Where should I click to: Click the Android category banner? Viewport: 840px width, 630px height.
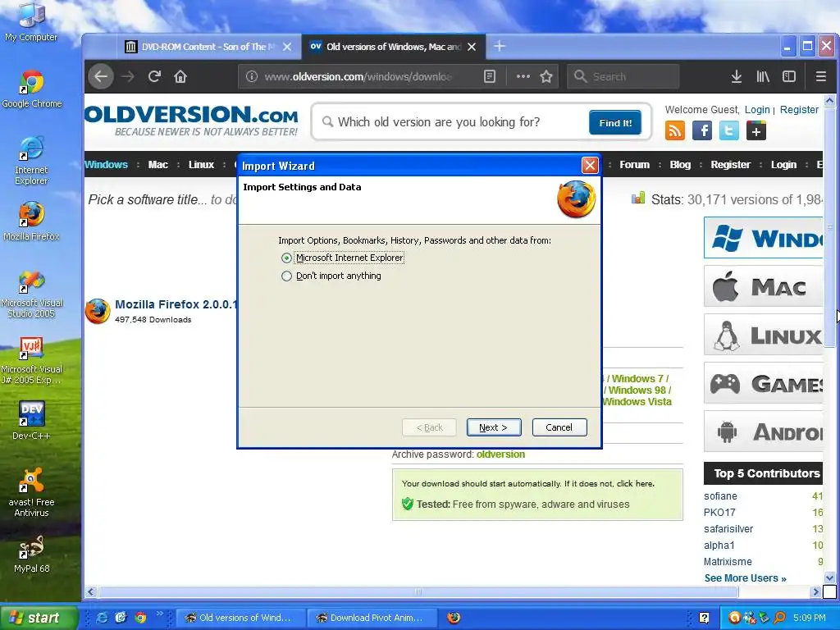[x=764, y=431]
